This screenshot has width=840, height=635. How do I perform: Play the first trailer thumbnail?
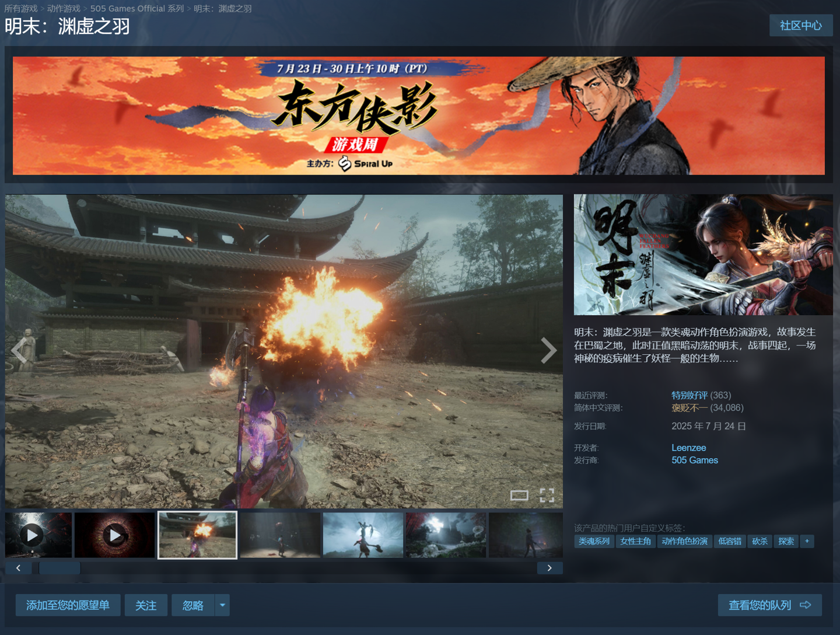click(38, 535)
